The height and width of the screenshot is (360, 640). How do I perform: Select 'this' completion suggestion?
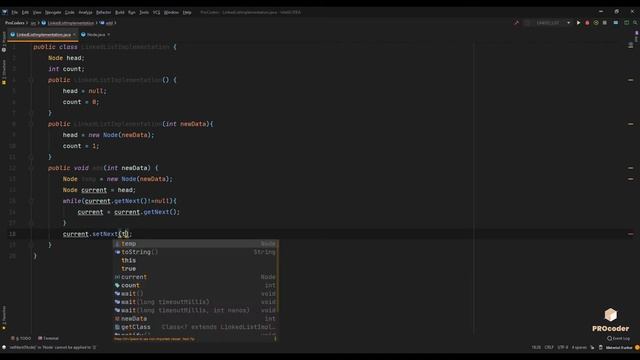(x=196, y=260)
